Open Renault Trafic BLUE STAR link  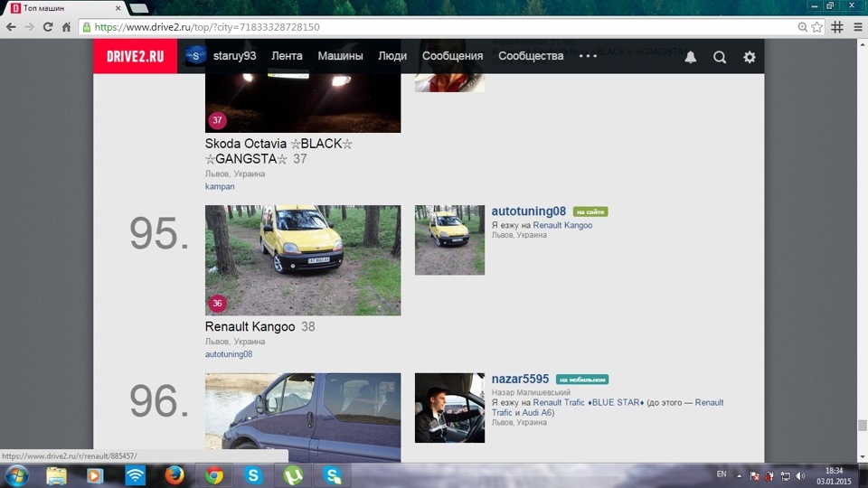[589, 403]
